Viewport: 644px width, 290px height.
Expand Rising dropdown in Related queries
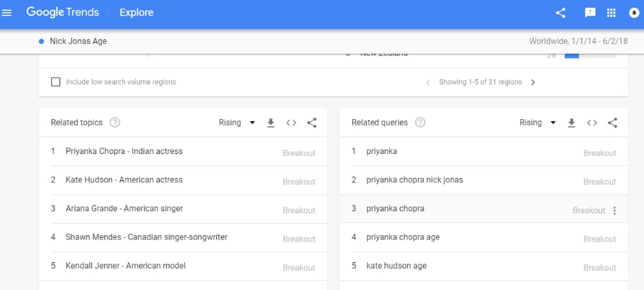538,122
